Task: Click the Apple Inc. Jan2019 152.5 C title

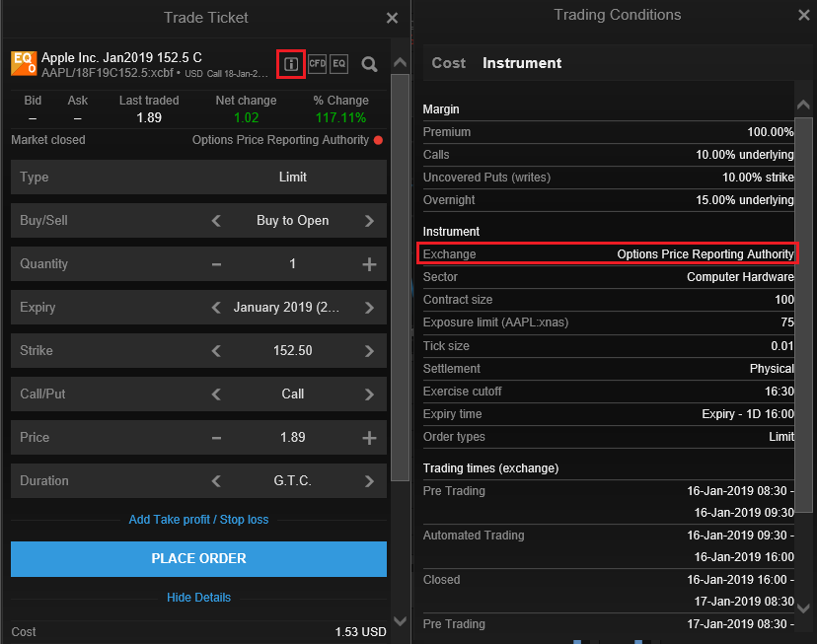Action: click(121, 57)
